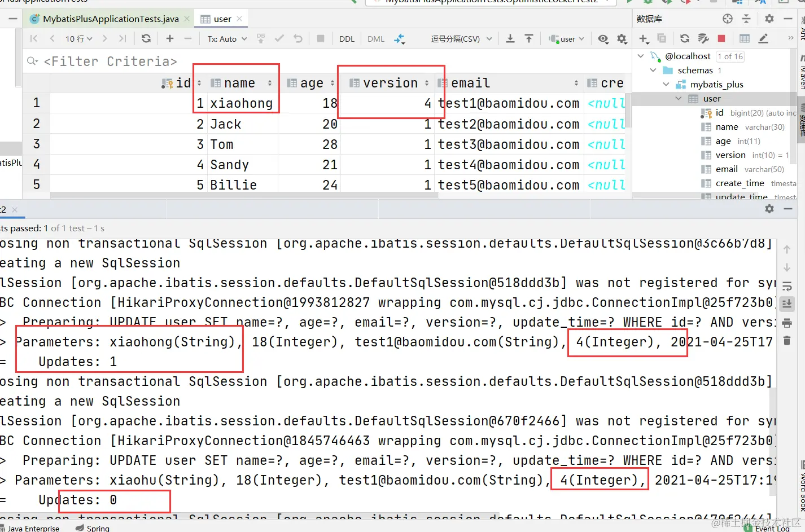Submit pending changes to database
805x532 pixels.
pyautogui.click(x=261, y=38)
